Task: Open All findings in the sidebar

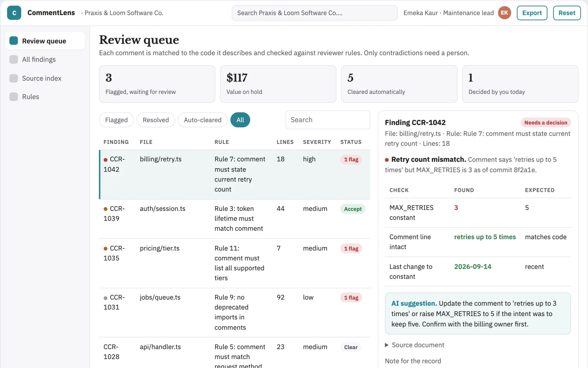Action: [x=45, y=59]
